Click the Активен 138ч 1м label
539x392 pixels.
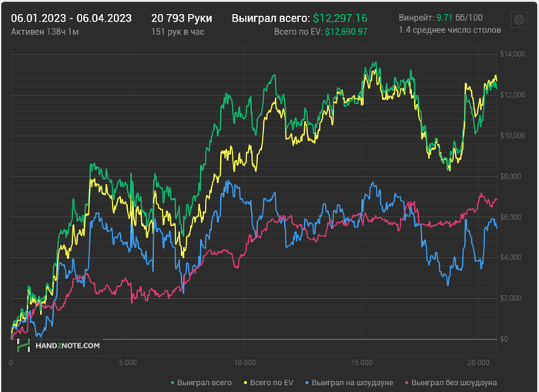pyautogui.click(x=45, y=32)
